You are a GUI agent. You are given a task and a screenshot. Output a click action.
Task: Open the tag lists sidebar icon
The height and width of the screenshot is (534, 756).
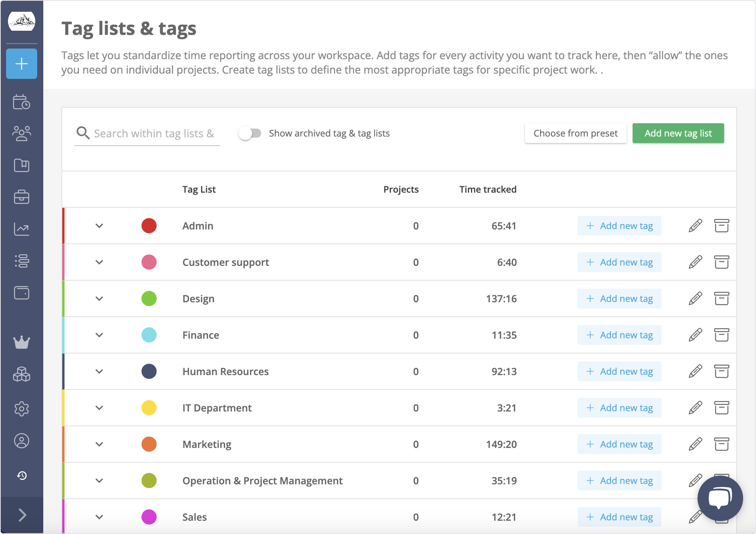click(x=22, y=261)
